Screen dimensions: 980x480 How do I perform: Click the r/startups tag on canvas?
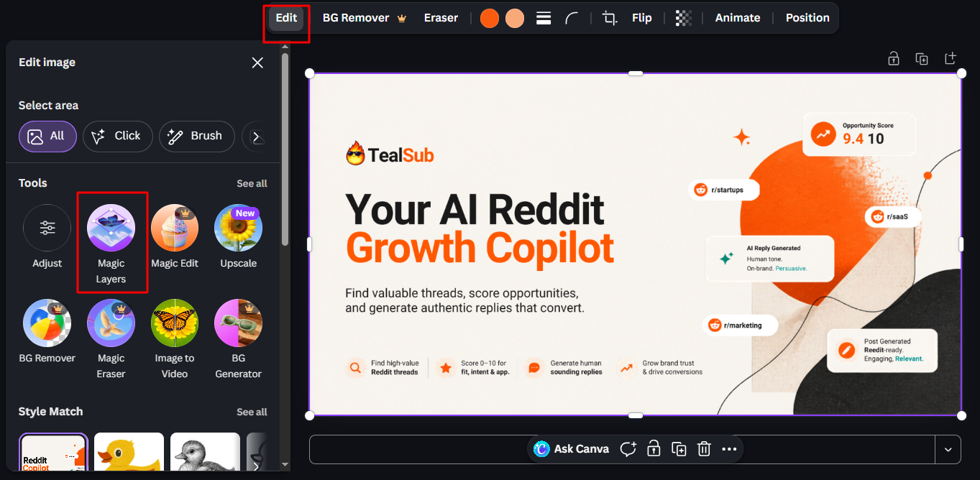724,190
